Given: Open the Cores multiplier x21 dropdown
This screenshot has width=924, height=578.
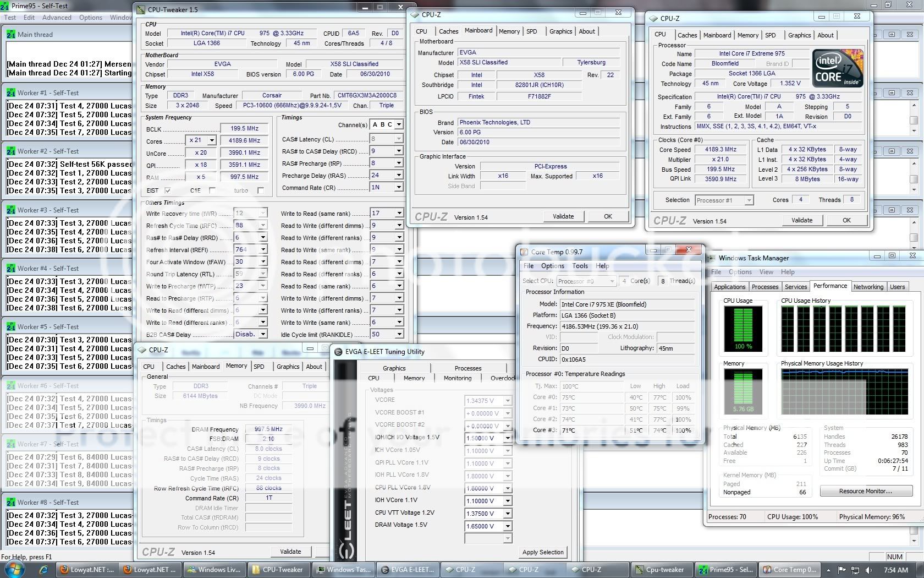Looking at the screenshot, I should pyautogui.click(x=212, y=140).
